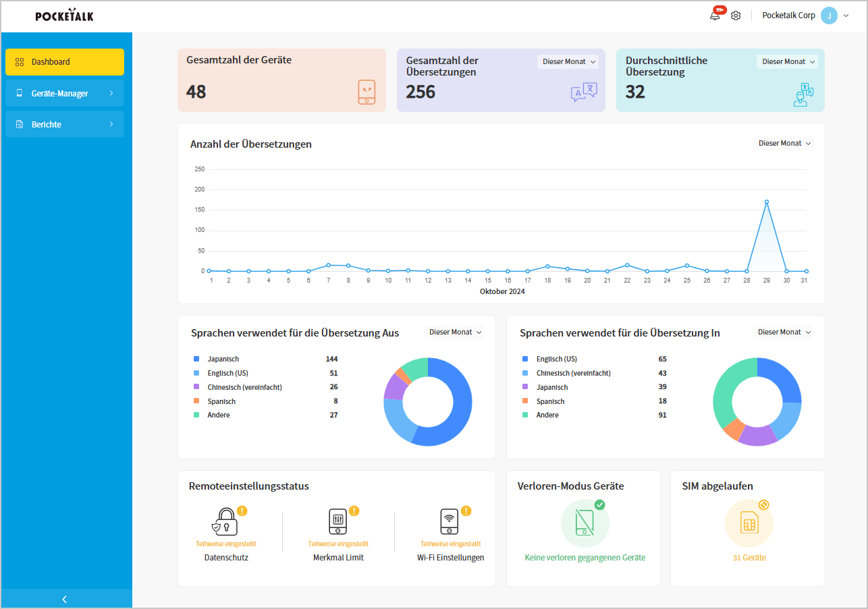Screen dimensions: 868x609
Task: Click Teilweise eingestellt above Merkmal Limit
Action: [338, 544]
